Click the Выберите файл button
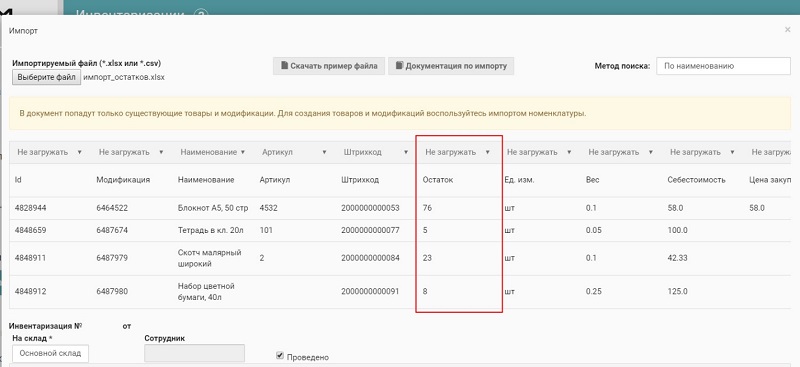The image size is (800, 367). coord(46,78)
